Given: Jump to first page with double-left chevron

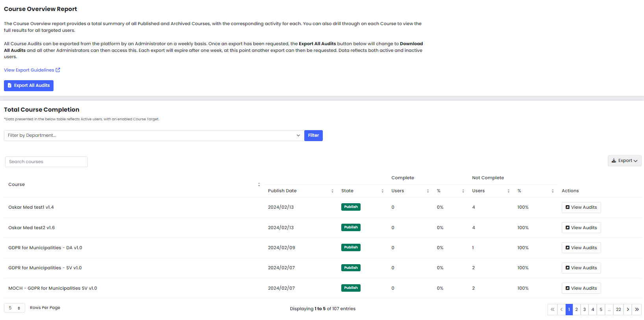Looking at the screenshot, I should coord(552,310).
